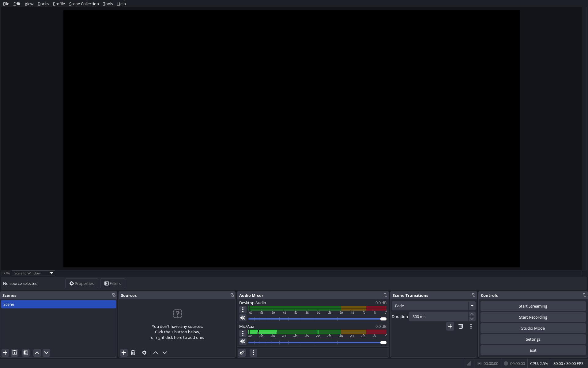Image resolution: width=588 pixels, height=368 pixels.
Task: Move source down with arrow icon
Action: click(x=165, y=353)
